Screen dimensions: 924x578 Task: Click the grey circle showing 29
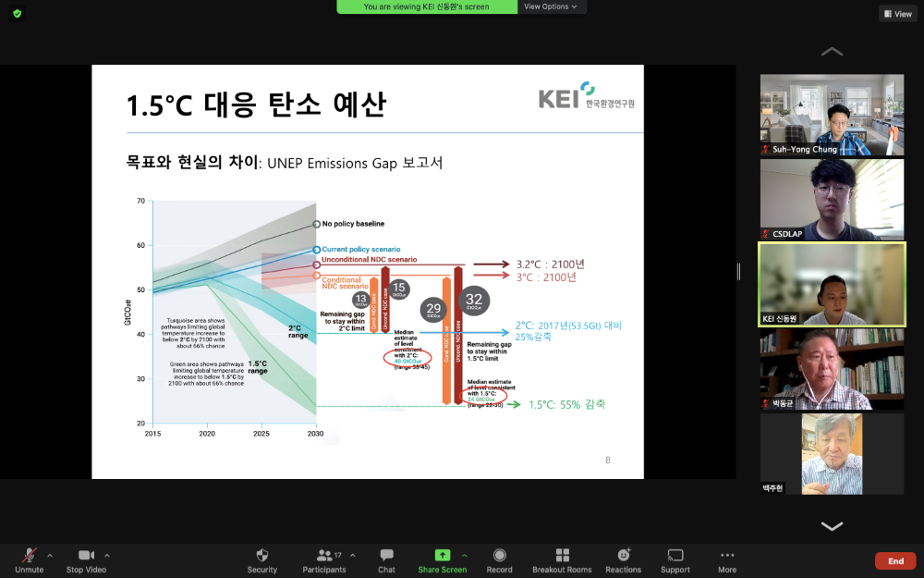tap(433, 309)
